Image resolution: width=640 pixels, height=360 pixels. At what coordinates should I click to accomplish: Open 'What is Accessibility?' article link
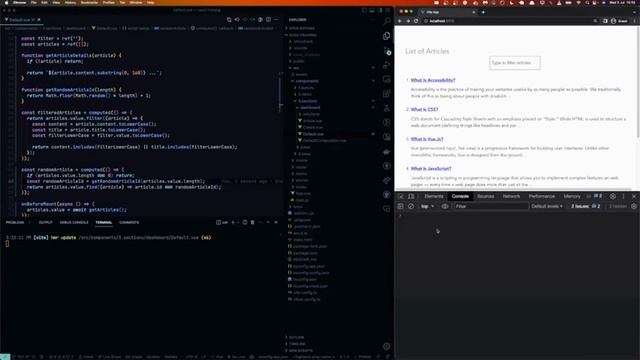(x=433, y=80)
